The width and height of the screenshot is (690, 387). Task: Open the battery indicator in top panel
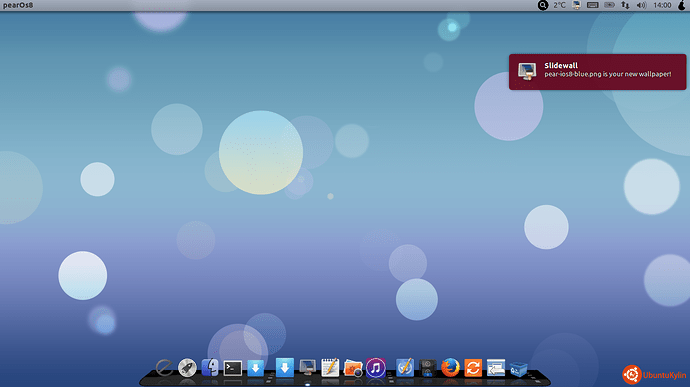click(x=609, y=5)
